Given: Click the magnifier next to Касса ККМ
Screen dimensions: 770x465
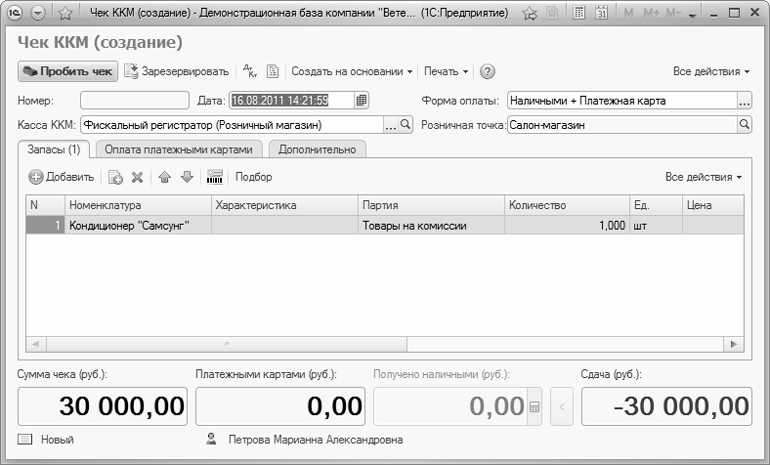Looking at the screenshot, I should pyautogui.click(x=406, y=125).
